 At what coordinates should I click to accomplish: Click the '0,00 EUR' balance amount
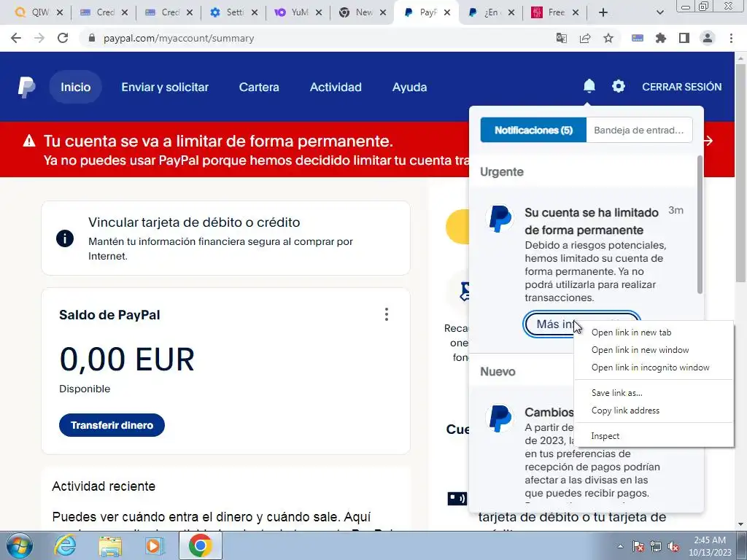pyautogui.click(x=127, y=359)
